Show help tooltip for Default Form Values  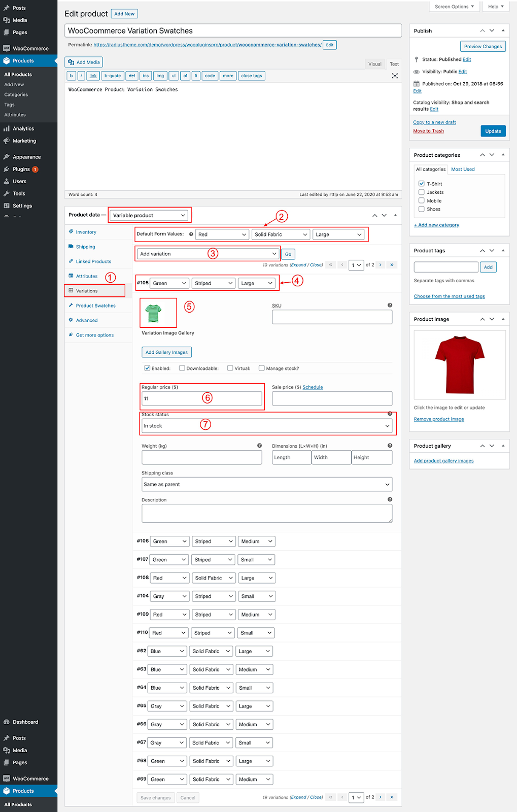[x=191, y=234]
